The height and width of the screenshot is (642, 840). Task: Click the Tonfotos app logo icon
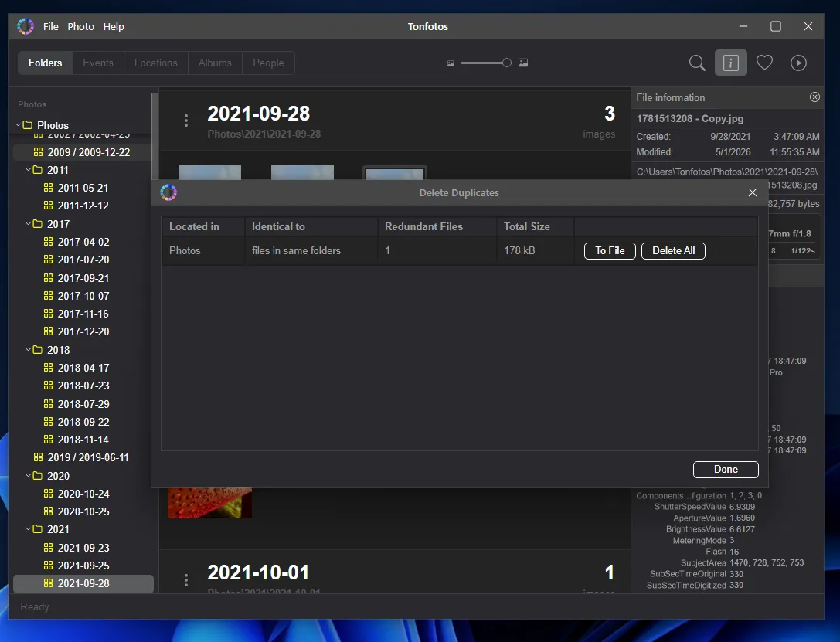[26, 26]
